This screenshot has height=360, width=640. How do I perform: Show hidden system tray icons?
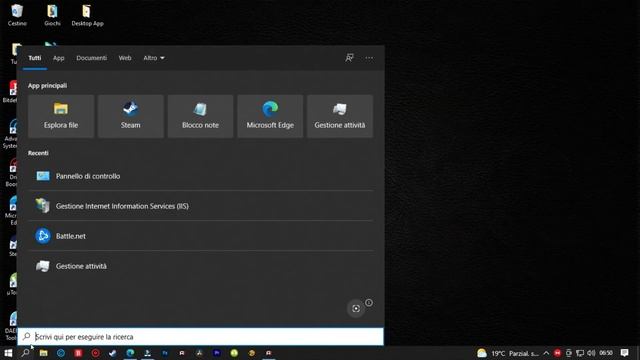click(546, 353)
